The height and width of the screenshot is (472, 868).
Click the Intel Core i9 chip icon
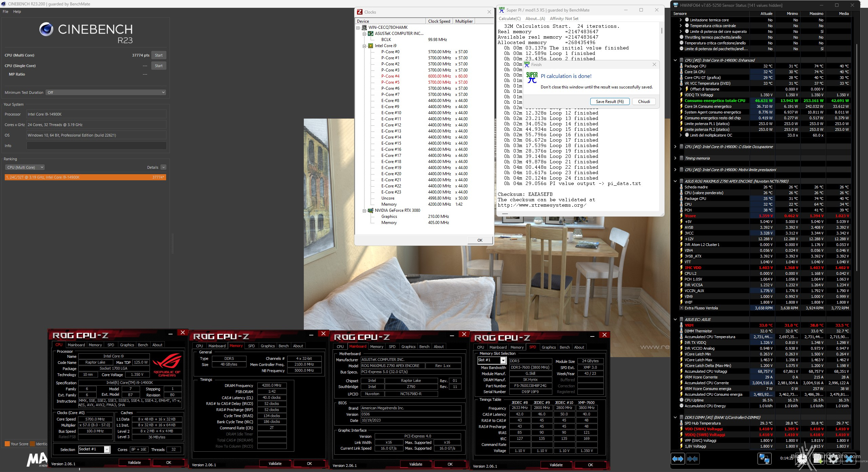371,46
